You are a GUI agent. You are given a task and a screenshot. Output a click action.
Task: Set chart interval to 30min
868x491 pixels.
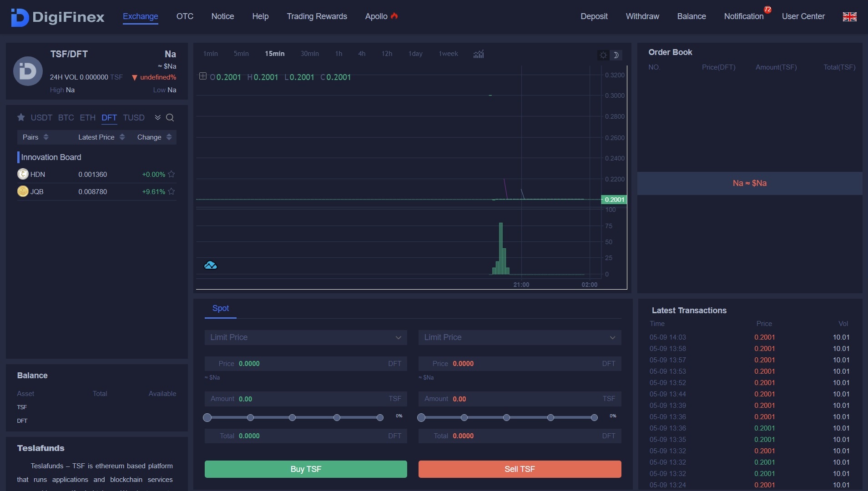coord(309,54)
